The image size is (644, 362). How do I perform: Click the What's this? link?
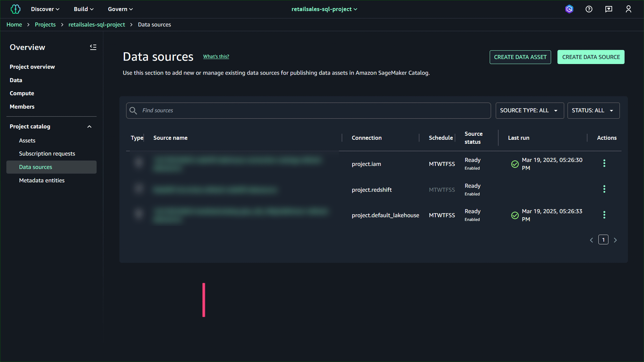point(216,56)
